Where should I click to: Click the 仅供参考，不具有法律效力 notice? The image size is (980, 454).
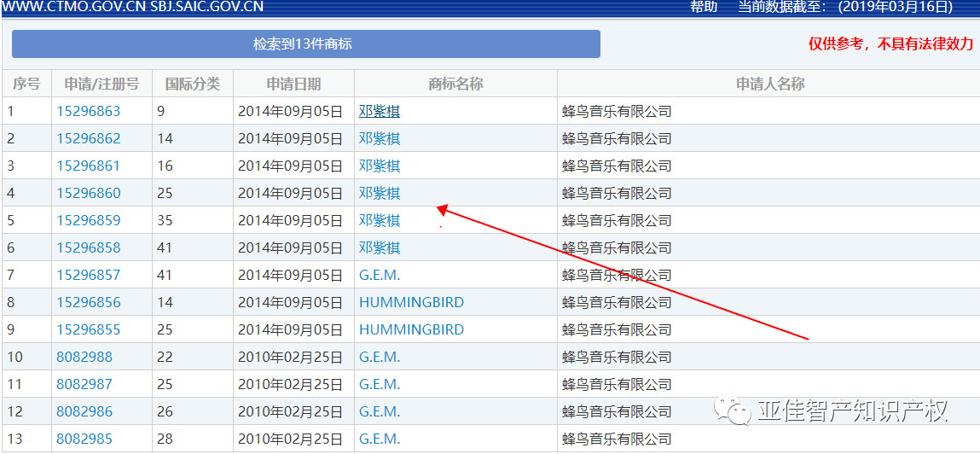[891, 44]
